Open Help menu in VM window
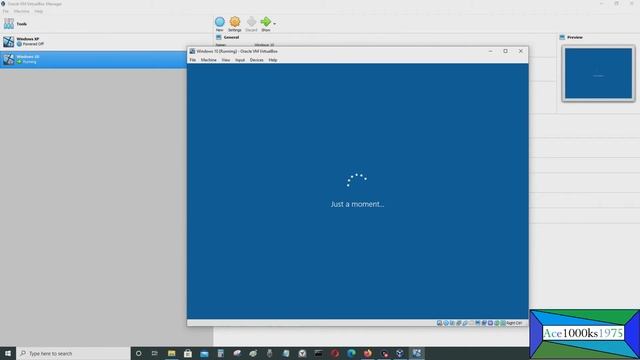Image resolution: width=640 pixels, height=360 pixels. [x=273, y=60]
